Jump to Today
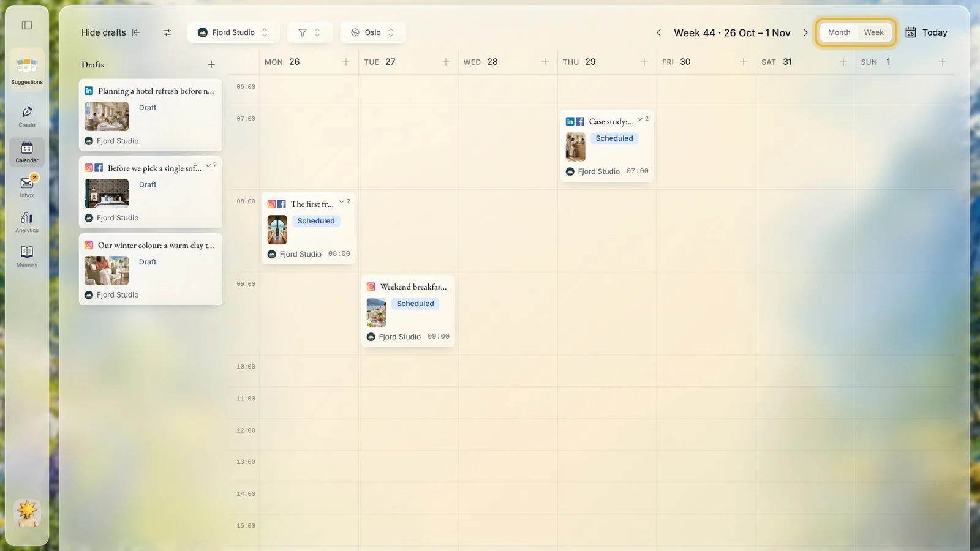Viewport: 980px width, 551px height. click(x=926, y=32)
